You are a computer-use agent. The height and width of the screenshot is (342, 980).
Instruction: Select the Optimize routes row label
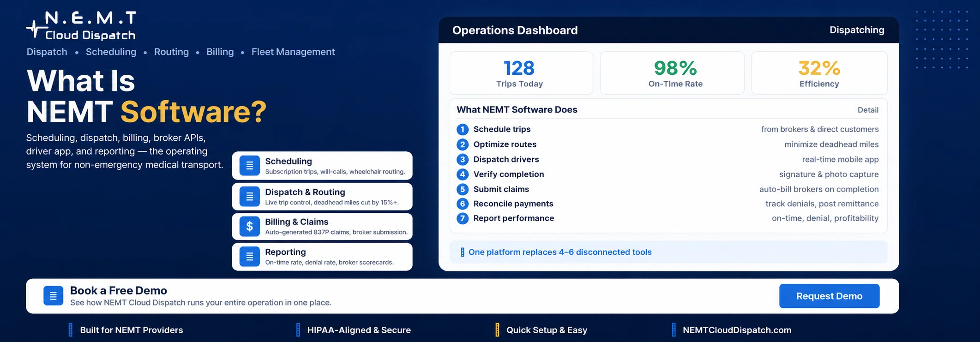(505, 144)
